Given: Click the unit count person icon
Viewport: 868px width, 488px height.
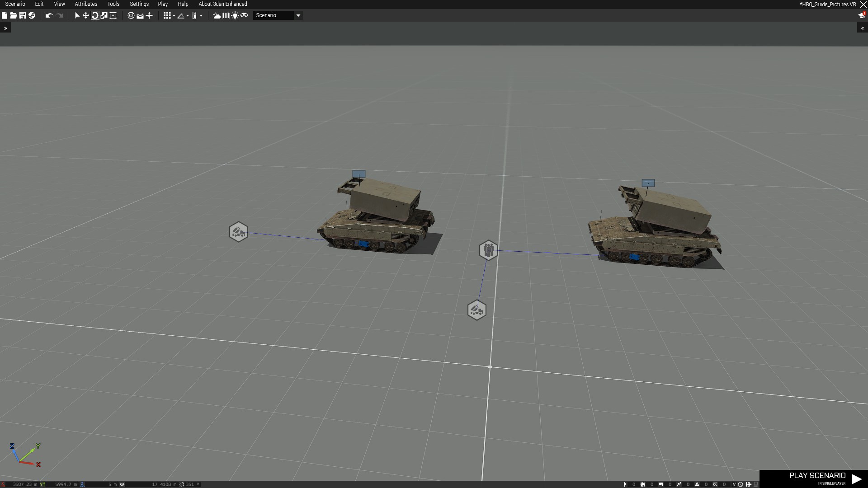Looking at the screenshot, I should coord(624,484).
